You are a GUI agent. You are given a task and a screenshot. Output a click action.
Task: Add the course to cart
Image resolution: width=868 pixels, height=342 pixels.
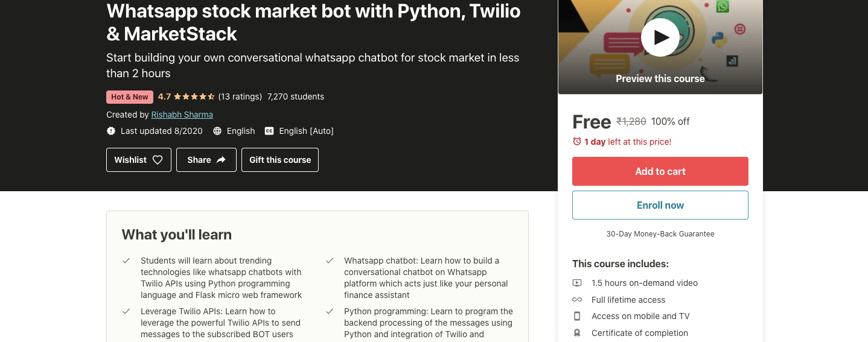(660, 171)
